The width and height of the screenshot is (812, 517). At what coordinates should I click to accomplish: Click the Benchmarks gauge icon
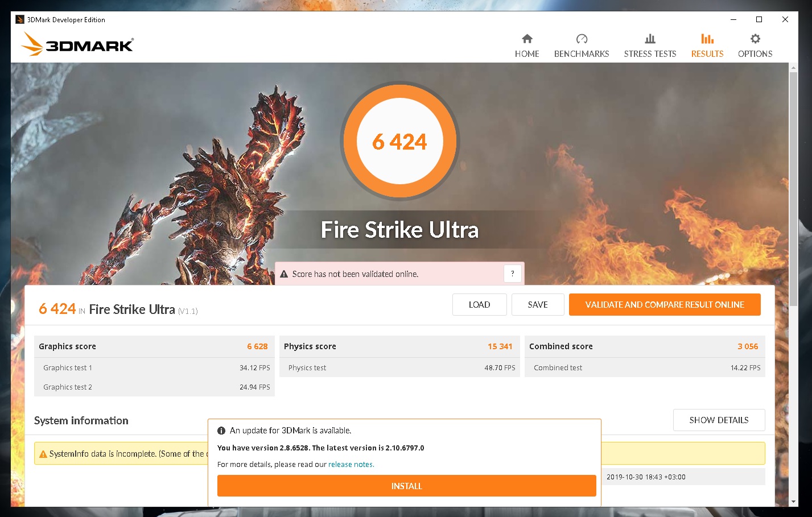(x=582, y=39)
